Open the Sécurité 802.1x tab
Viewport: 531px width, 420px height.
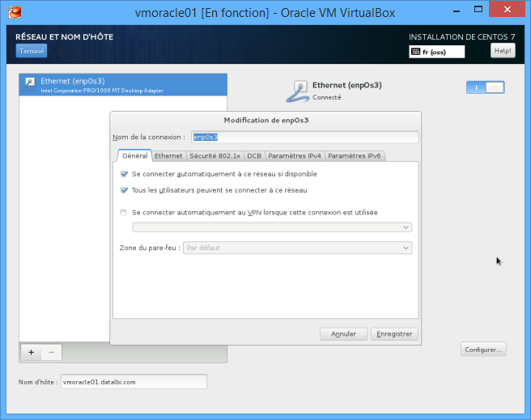coord(215,155)
